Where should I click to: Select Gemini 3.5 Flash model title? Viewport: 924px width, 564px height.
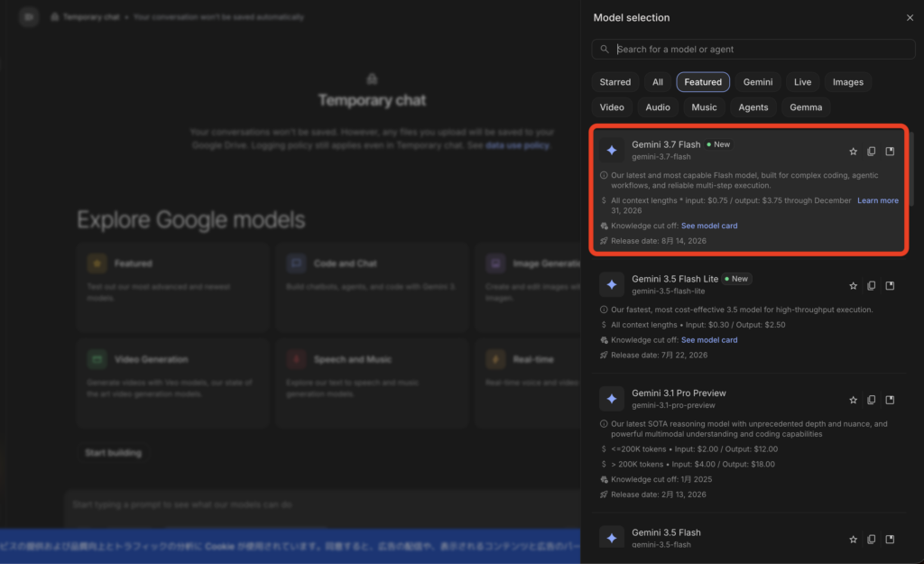(666, 532)
